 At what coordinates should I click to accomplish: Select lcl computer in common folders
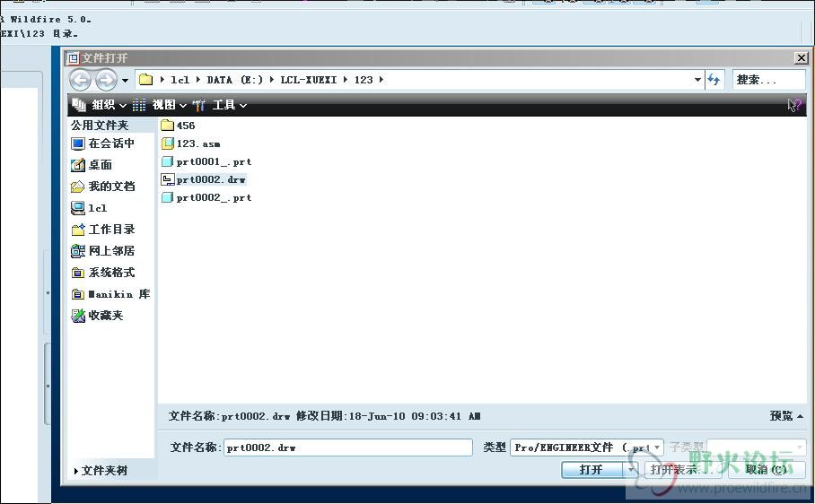pos(89,208)
